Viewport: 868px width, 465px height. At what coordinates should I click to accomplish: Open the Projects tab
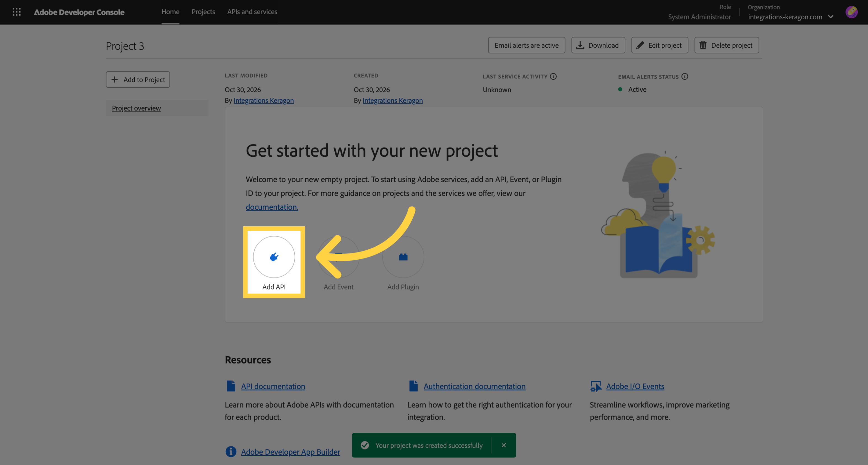click(203, 12)
